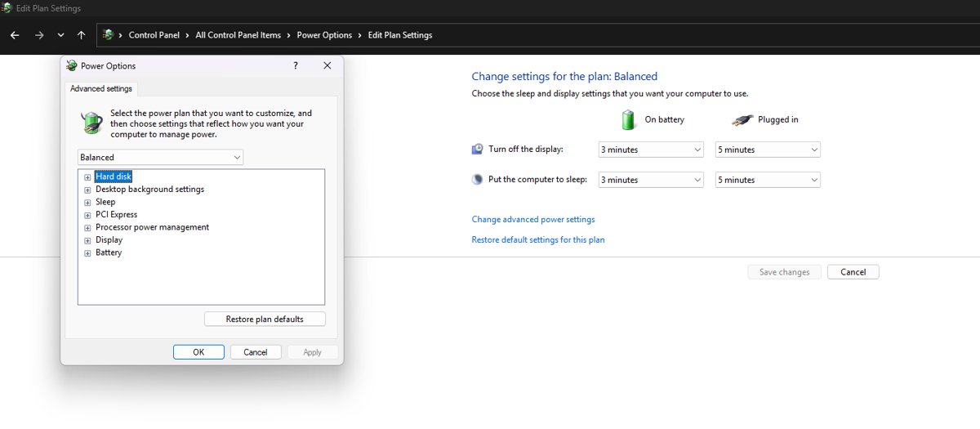Open the Balanced power plan dropdown
This screenshot has width=980, height=429.
tap(160, 157)
